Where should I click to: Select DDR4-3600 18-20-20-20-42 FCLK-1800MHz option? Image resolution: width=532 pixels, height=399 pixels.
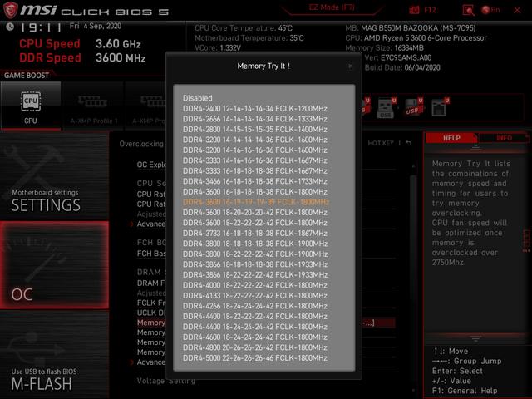tap(255, 213)
